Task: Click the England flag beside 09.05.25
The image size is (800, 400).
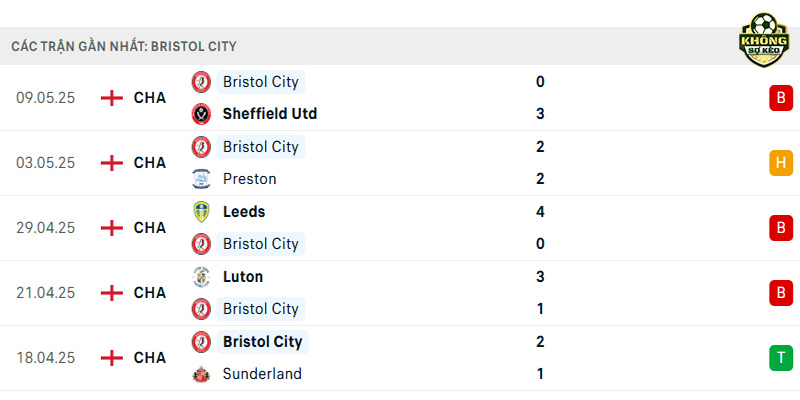Action: [x=112, y=98]
